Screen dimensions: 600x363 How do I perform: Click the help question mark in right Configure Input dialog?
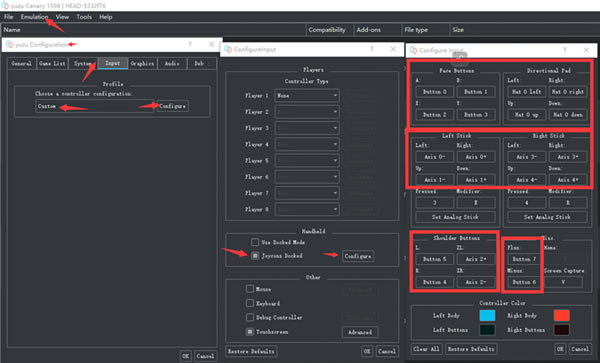[x=565, y=50]
